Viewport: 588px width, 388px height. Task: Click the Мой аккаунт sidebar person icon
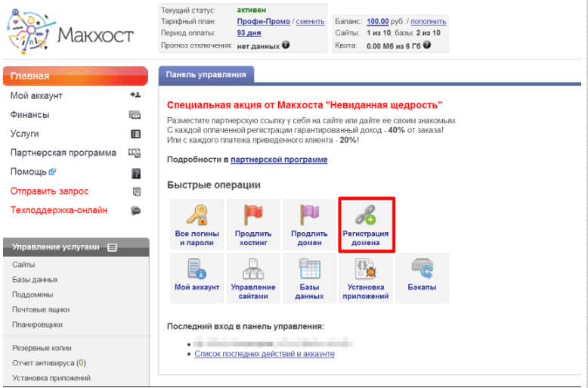[135, 95]
